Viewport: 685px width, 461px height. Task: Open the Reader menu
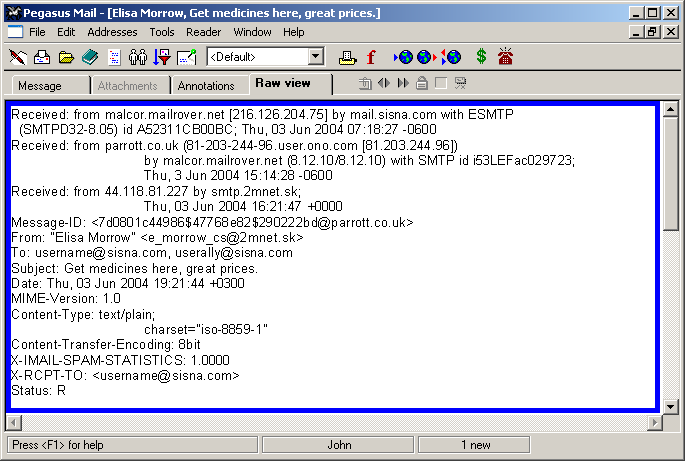point(203,32)
